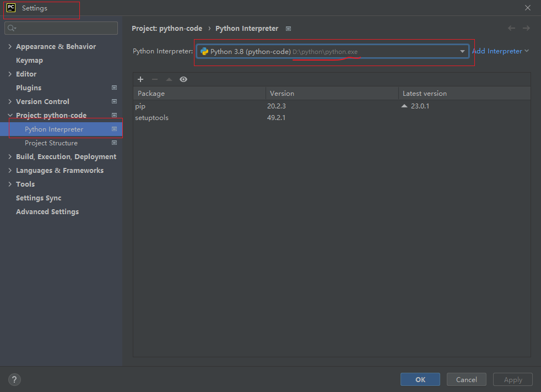The image size is (541, 392).
Task: Open Plugins settings page
Action: click(x=29, y=88)
